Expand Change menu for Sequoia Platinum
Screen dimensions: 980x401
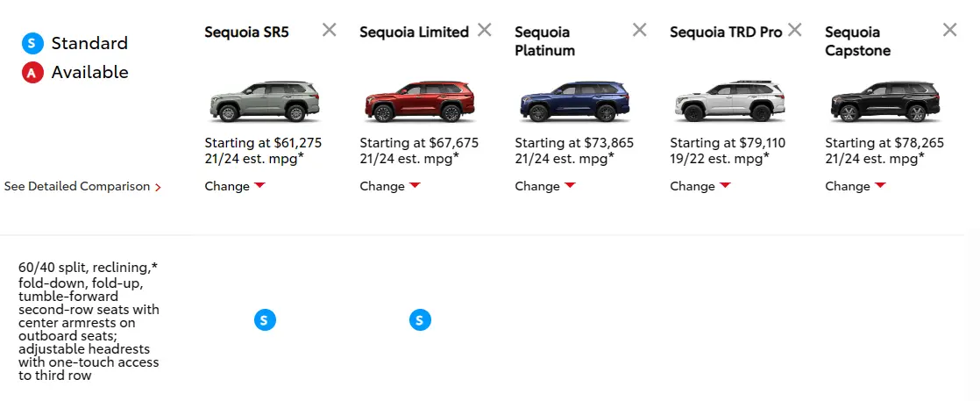click(x=545, y=186)
